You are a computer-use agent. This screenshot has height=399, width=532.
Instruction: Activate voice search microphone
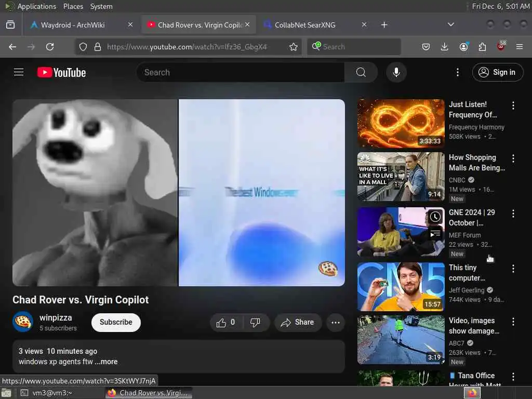click(396, 72)
